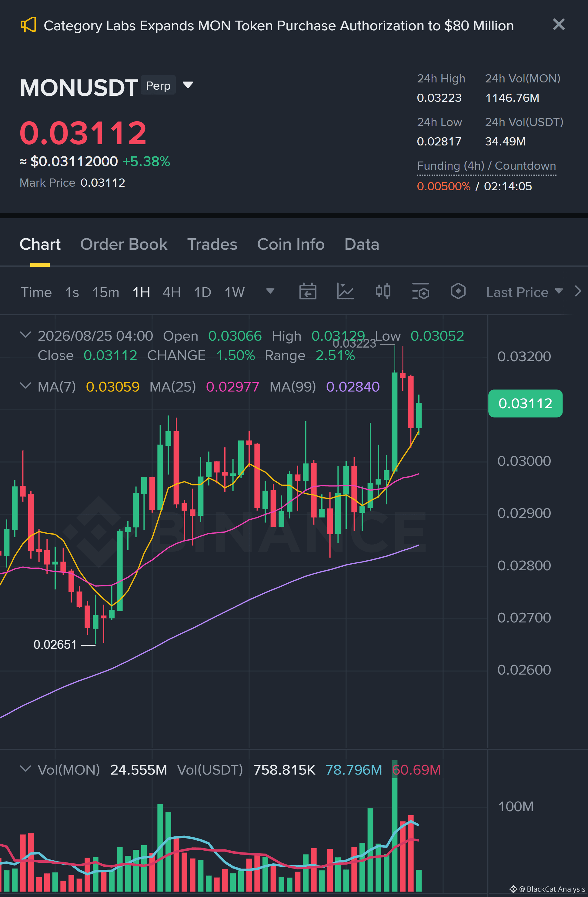Viewport: 588px width, 897px height.
Task: Click the 24h High value 0.03223
Action: (x=439, y=98)
